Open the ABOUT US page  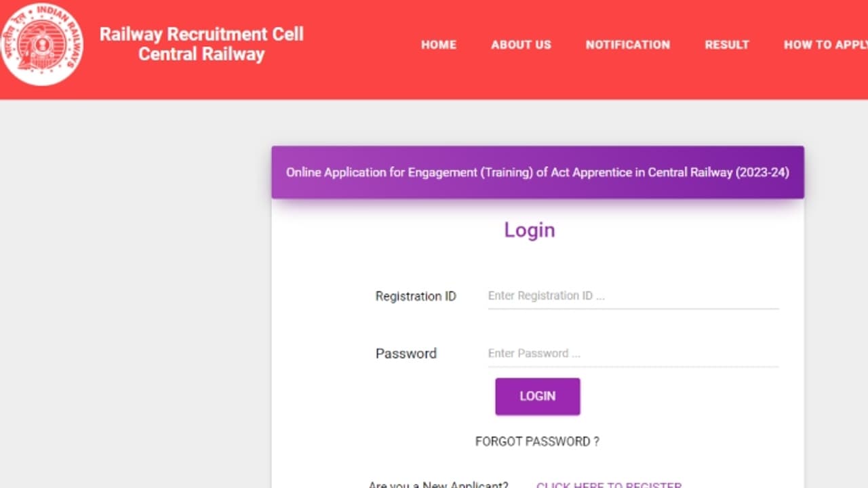[521, 45]
